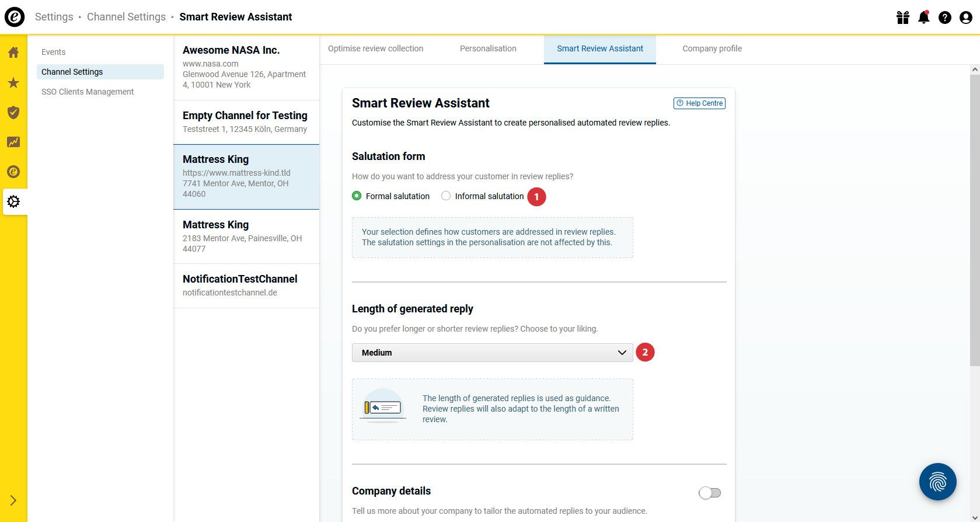This screenshot has height=522, width=980.
Task: Click Channel Settings in the breadcrumb
Action: click(126, 17)
